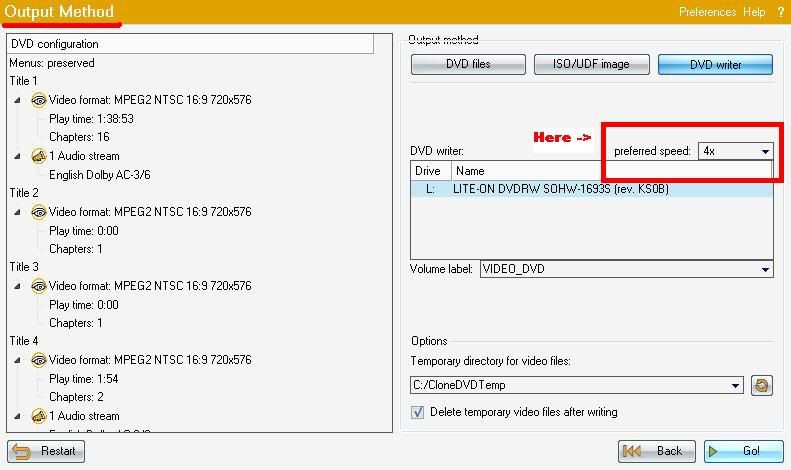
Task: Click the video eye icon under Title 1
Action: [39, 100]
